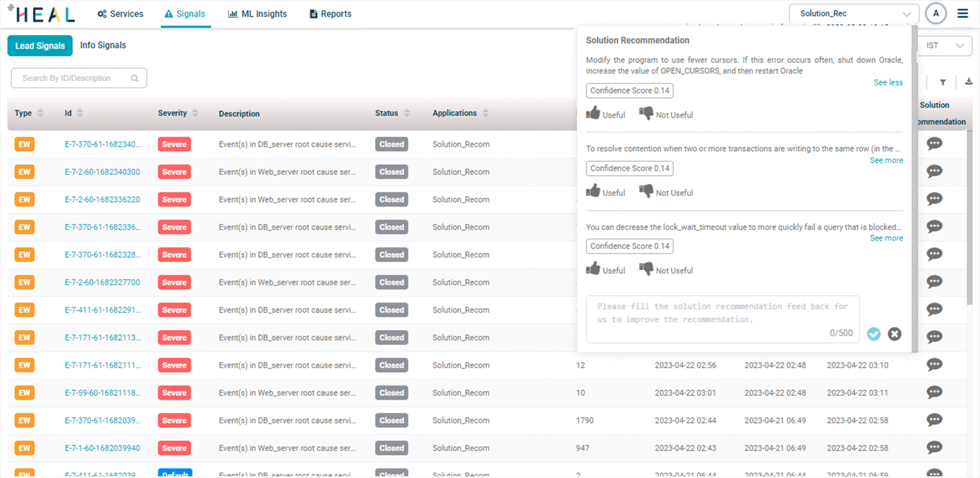
Task: Click the recommendation popup vertical scrollbar
Action: (915, 191)
